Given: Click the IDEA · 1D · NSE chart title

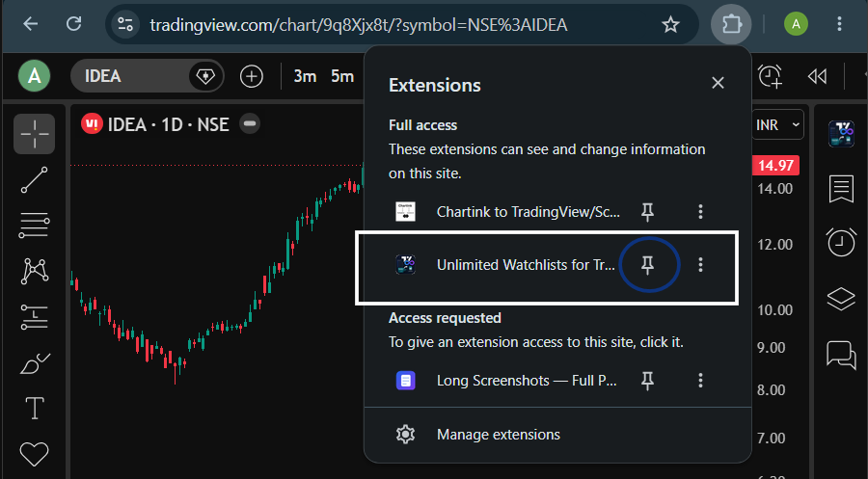Looking at the screenshot, I should tap(168, 124).
